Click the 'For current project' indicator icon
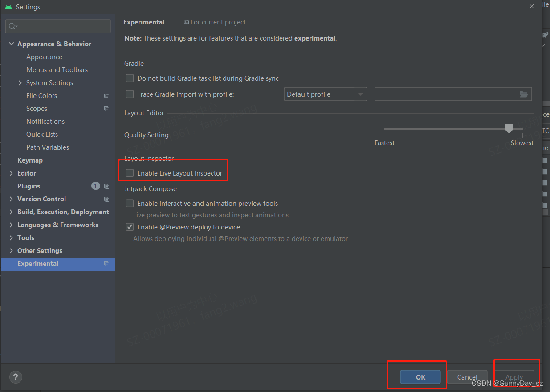The image size is (550, 392). pyautogui.click(x=186, y=22)
